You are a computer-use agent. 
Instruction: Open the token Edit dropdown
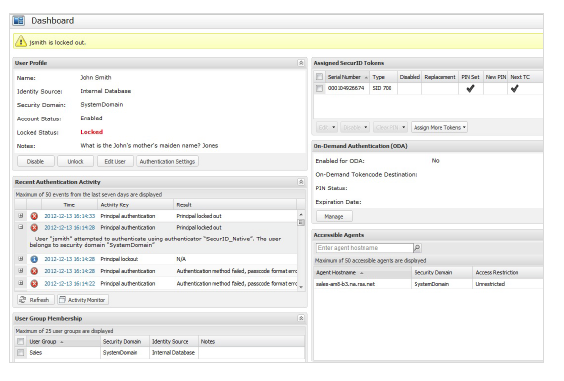click(327, 127)
